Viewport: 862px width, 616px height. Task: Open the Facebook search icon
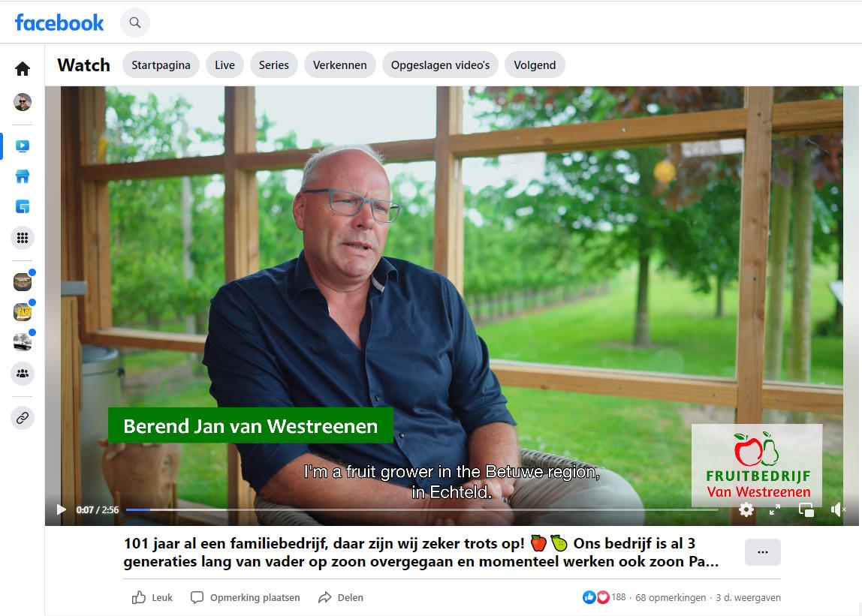click(x=134, y=23)
